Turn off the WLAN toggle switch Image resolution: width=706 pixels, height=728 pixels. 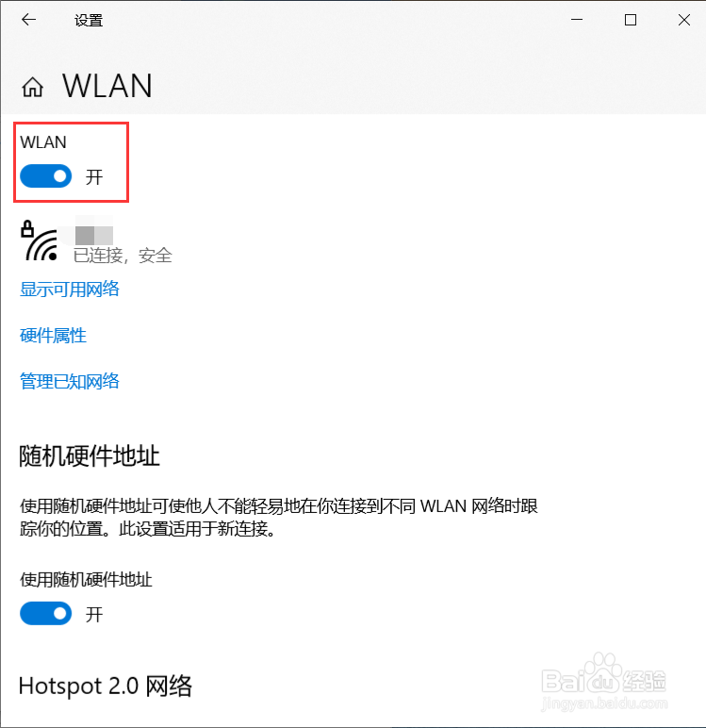pyautogui.click(x=45, y=176)
